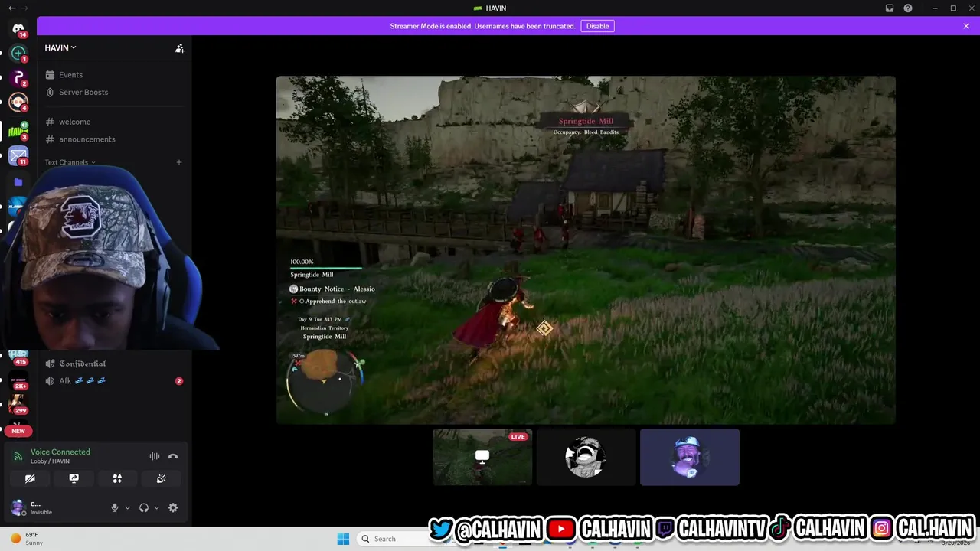Open server icon with 415 badge
The width and height of the screenshot is (980, 551).
click(x=18, y=357)
